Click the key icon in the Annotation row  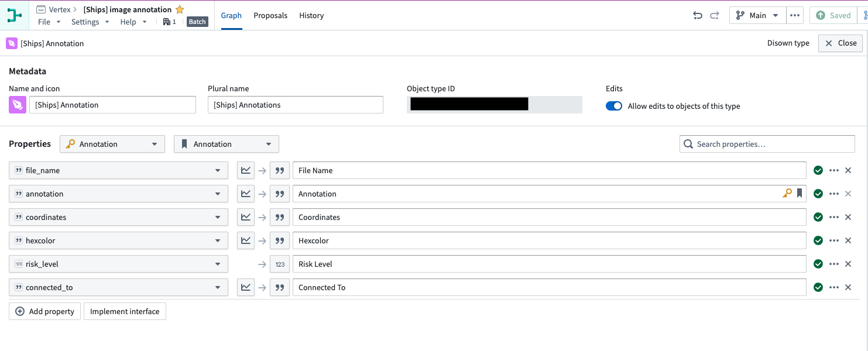point(787,194)
